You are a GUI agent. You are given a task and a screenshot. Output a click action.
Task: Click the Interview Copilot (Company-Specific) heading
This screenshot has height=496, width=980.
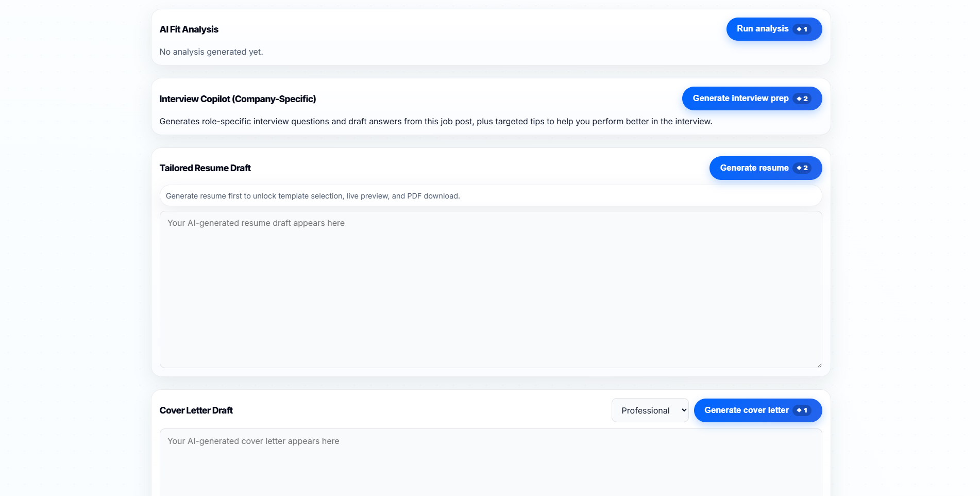pyautogui.click(x=238, y=99)
